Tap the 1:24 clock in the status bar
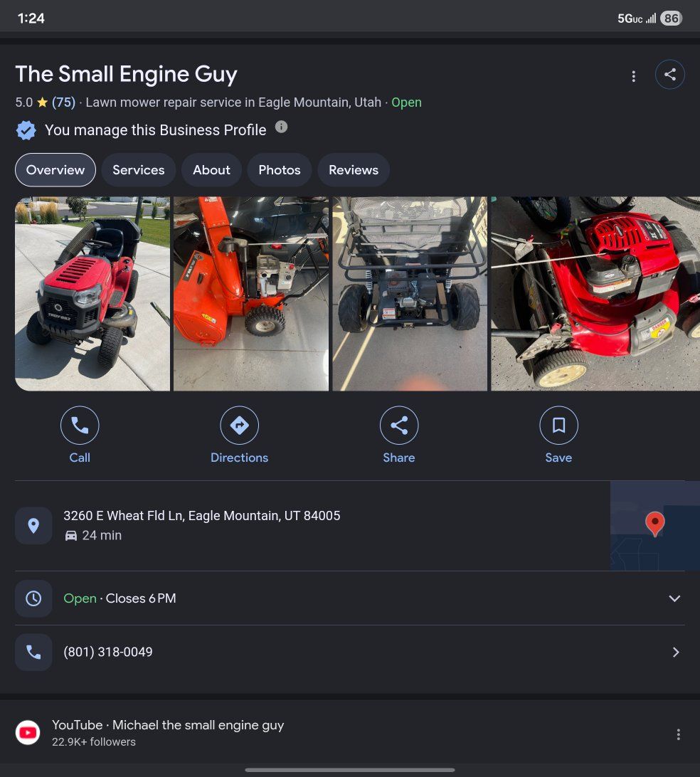 tap(31, 18)
